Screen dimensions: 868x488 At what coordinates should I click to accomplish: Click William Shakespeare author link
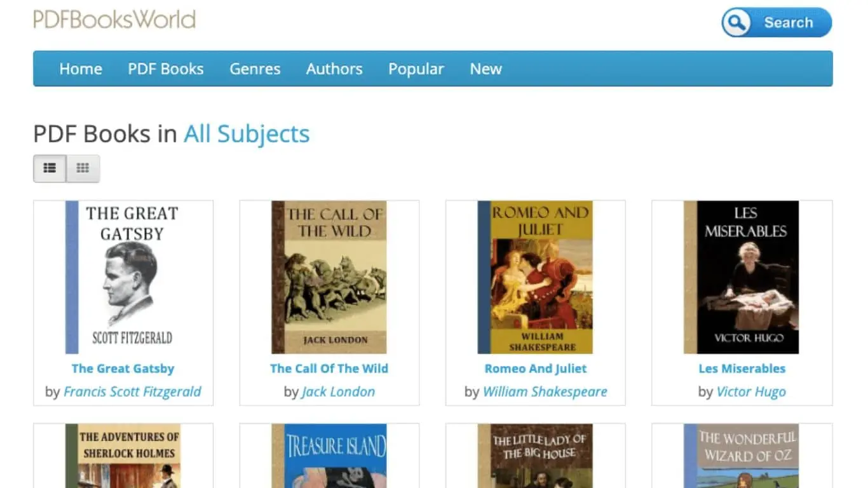pyautogui.click(x=545, y=391)
